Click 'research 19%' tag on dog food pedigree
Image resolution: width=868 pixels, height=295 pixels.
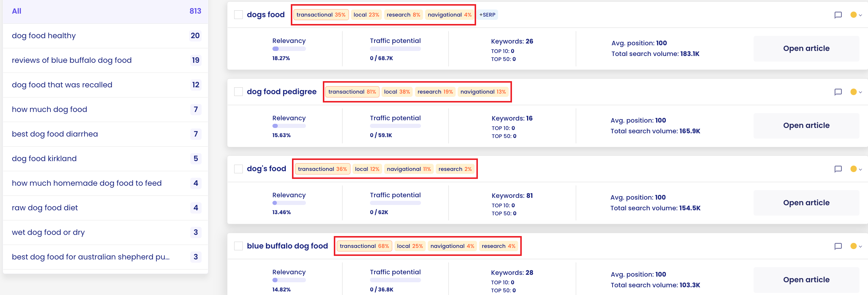[x=435, y=92]
